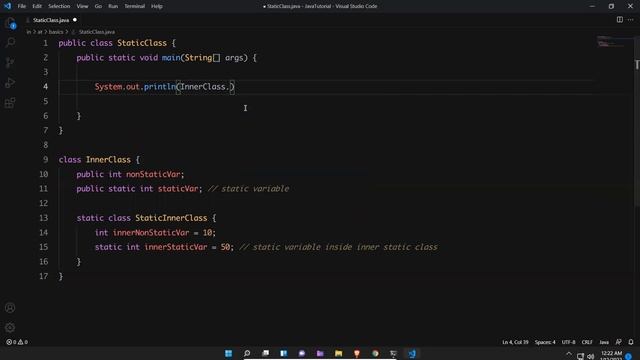Click Ln 4, Col 19 cursor position
The height and width of the screenshot is (360, 640).
click(515, 342)
